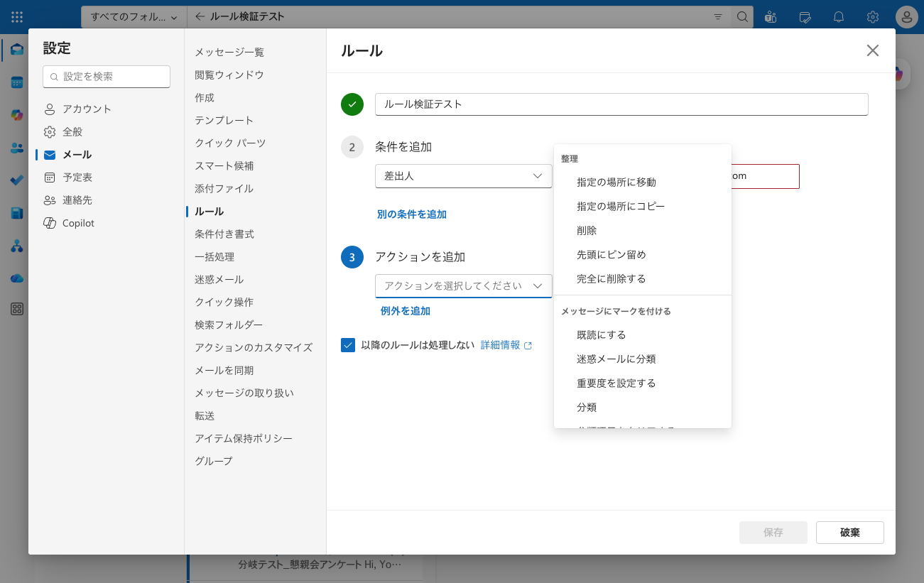Open the To Do checkmark app
The height and width of the screenshot is (583, 924).
(17, 180)
